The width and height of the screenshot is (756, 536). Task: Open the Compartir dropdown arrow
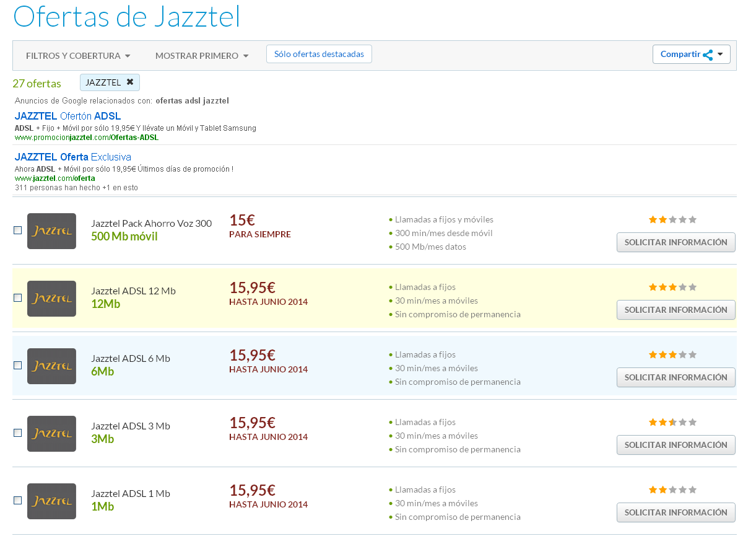[x=720, y=55]
